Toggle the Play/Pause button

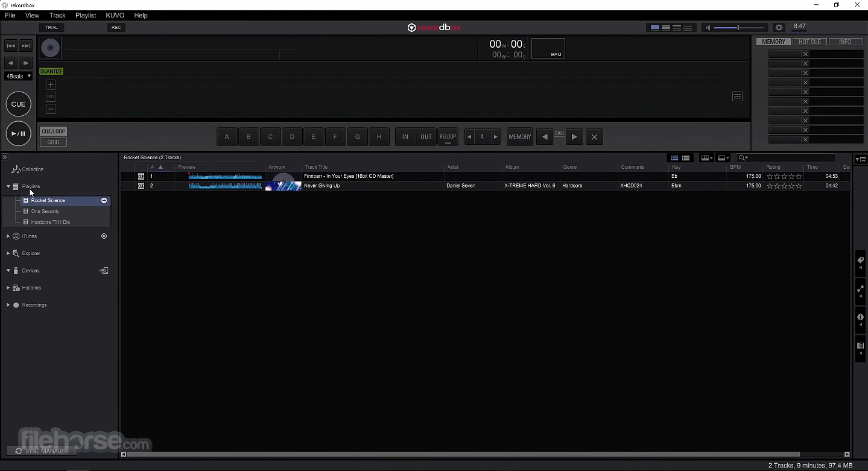pyautogui.click(x=19, y=133)
